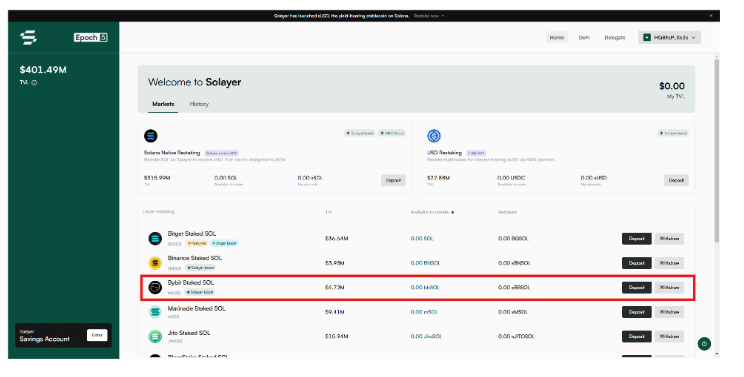Click the TVL info icon in the sidebar
Image resolution: width=744 pixels, height=377 pixels.
coord(34,83)
